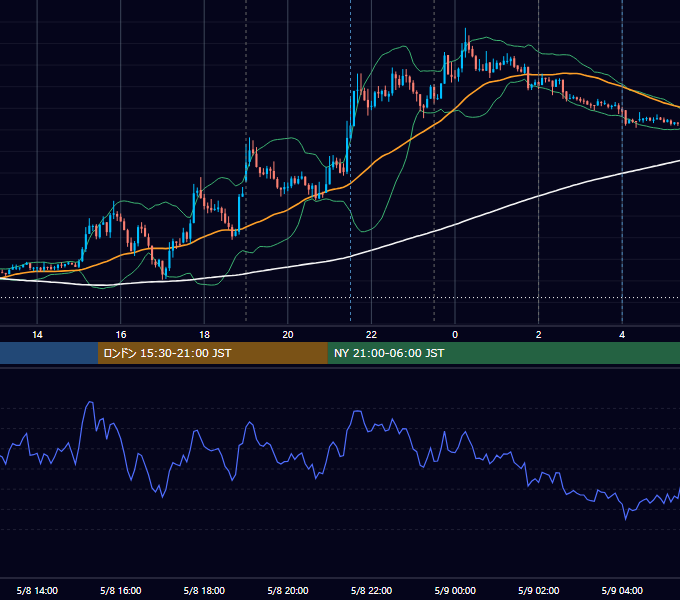Click the 5/8 14:00 time label

37,590
